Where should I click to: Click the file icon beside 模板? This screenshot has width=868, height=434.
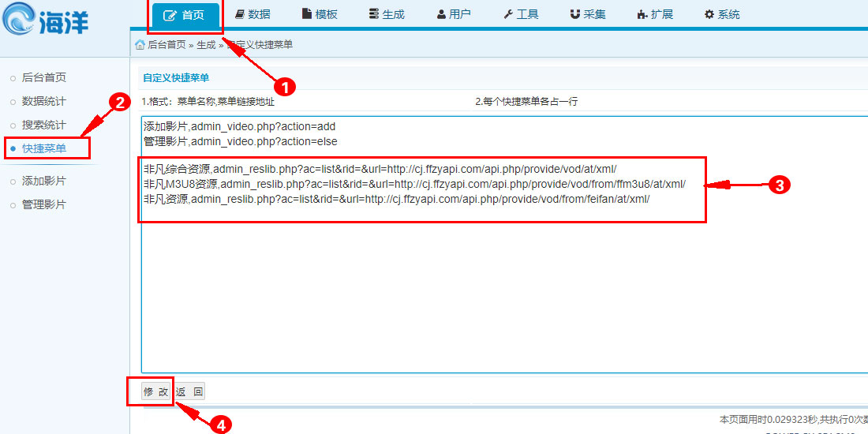click(307, 14)
